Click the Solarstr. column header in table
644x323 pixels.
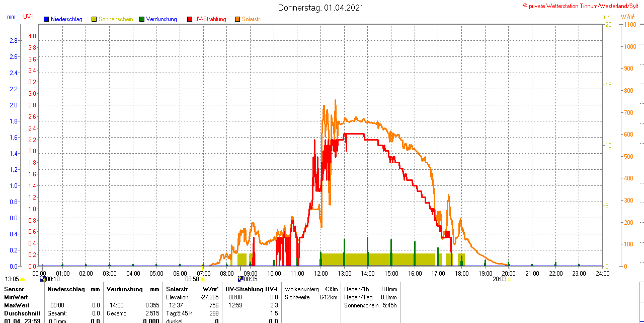[x=178, y=289]
